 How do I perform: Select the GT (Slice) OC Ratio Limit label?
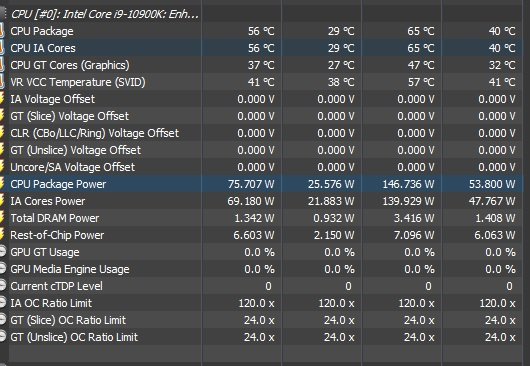pos(68,320)
